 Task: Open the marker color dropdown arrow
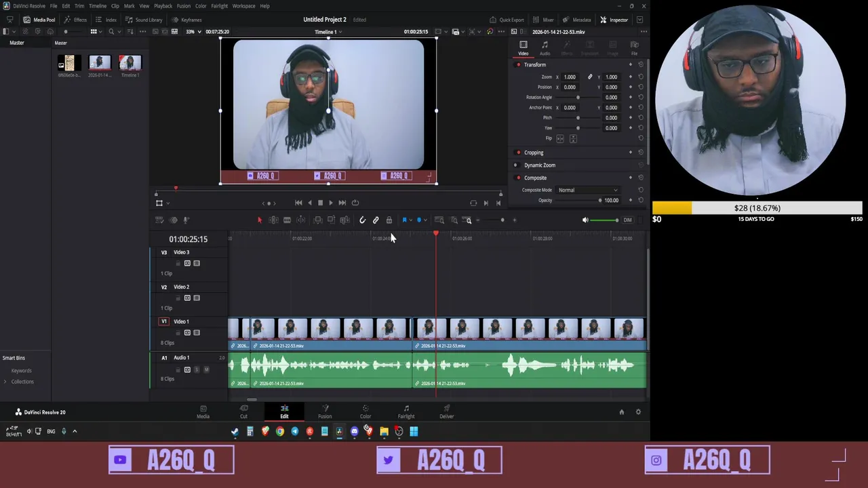pos(426,220)
